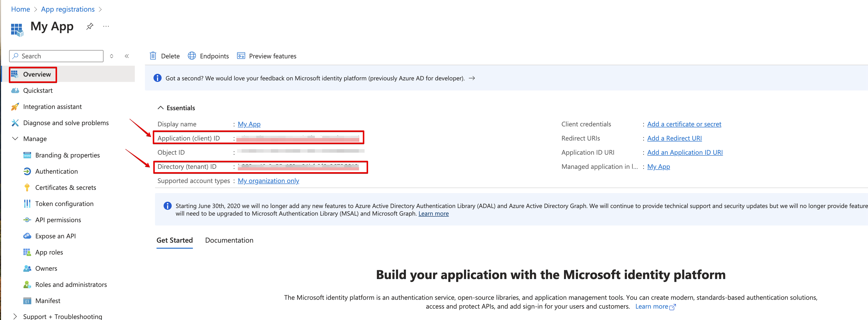This screenshot has width=868, height=320.
Task: Click Add a certificate or secret
Action: point(684,124)
